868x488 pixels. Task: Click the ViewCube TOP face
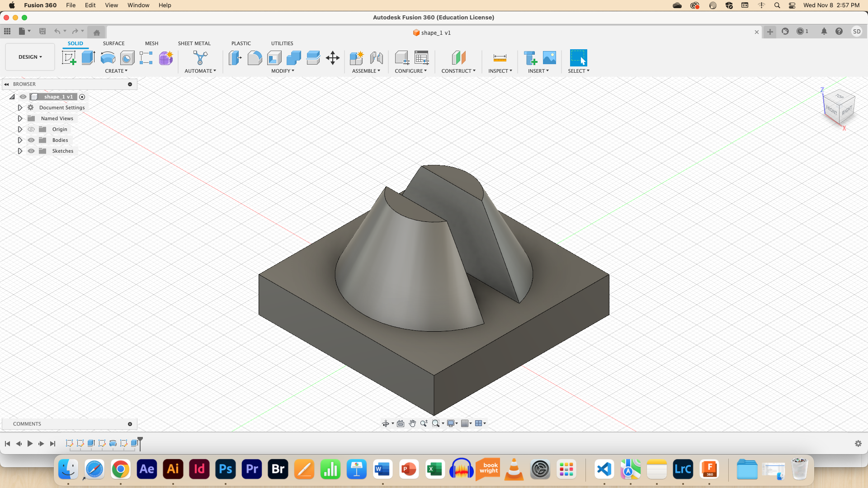tap(840, 96)
